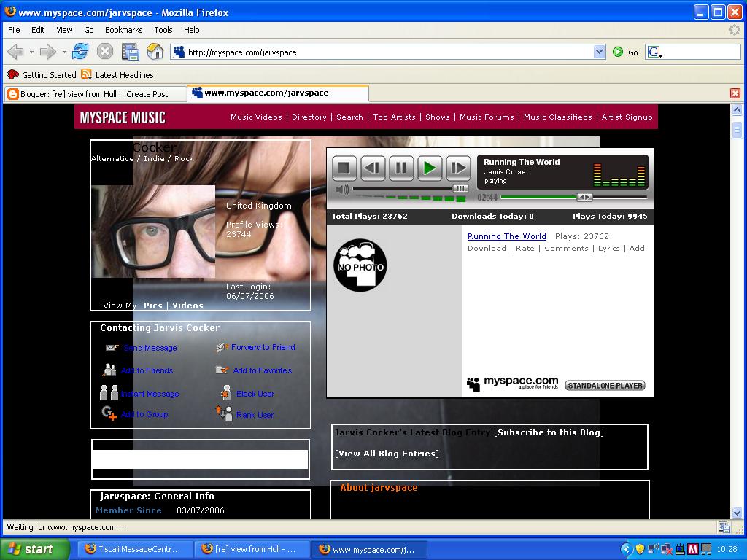This screenshot has height=560, width=747.
Task: Open the Pics link under View My
Action: pyautogui.click(x=153, y=306)
